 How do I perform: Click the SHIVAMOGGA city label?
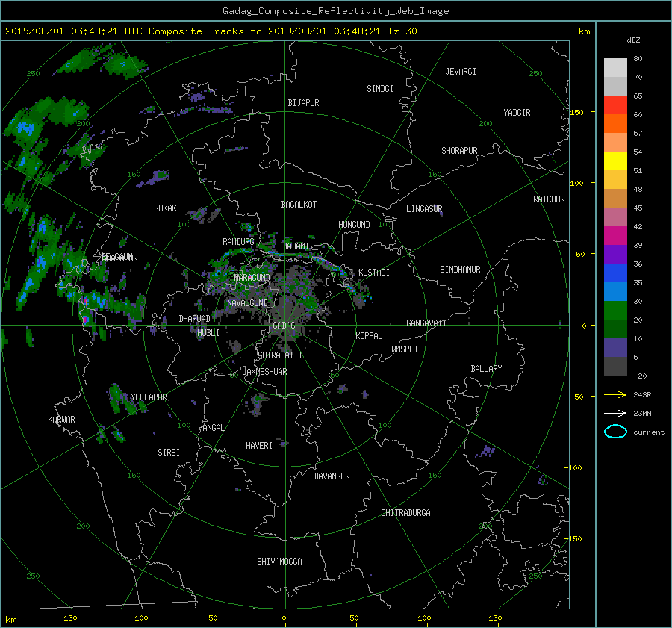pyautogui.click(x=279, y=562)
